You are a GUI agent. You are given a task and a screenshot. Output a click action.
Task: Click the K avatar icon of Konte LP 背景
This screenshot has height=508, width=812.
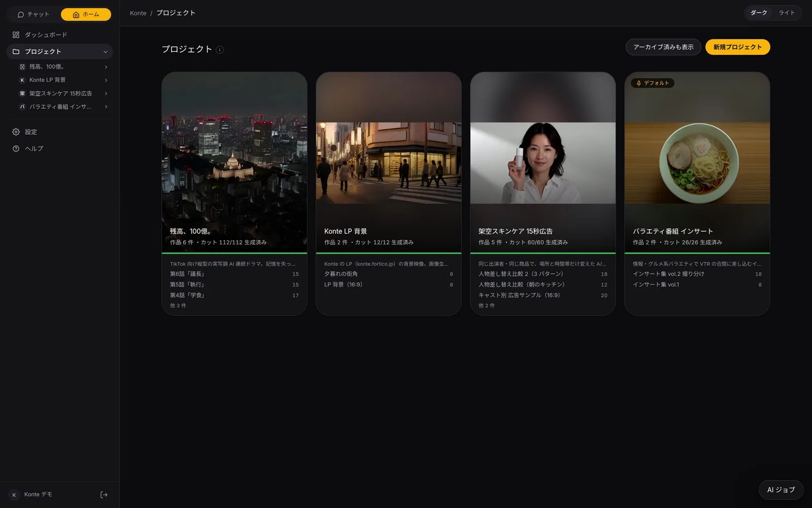coord(22,80)
